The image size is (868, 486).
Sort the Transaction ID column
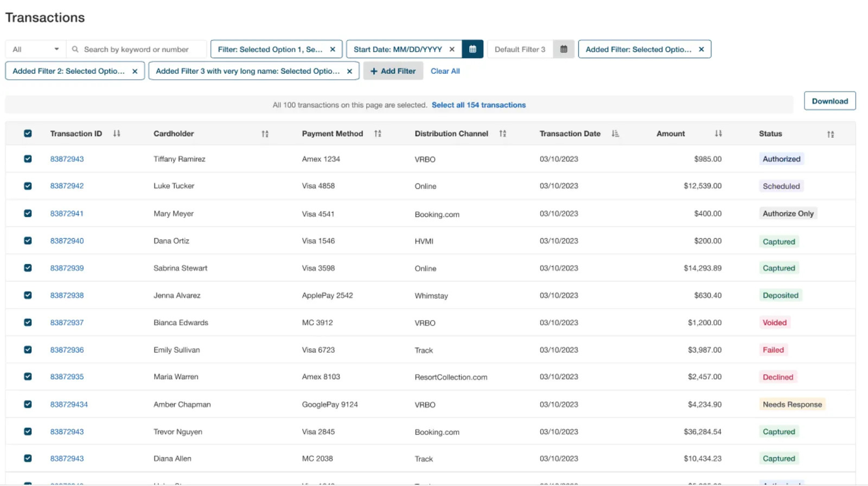point(116,134)
